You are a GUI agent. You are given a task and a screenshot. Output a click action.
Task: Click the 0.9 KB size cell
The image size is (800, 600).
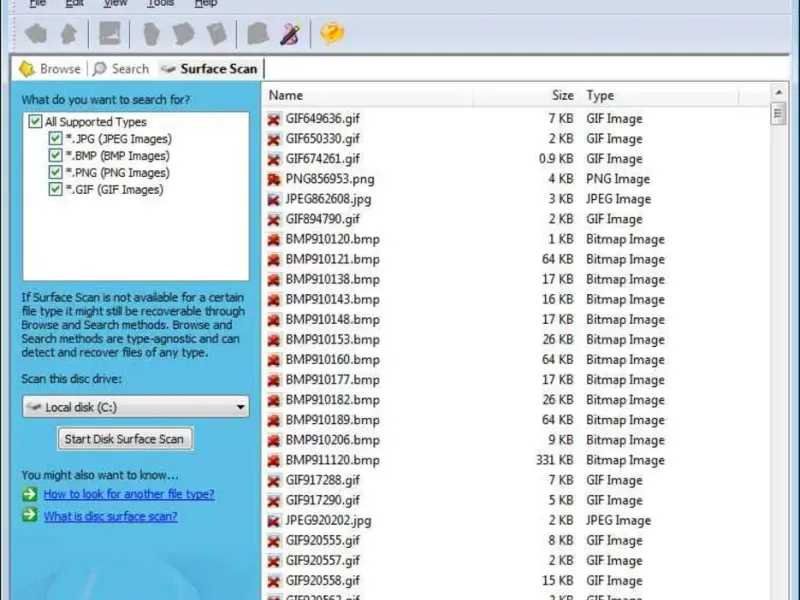(556, 159)
